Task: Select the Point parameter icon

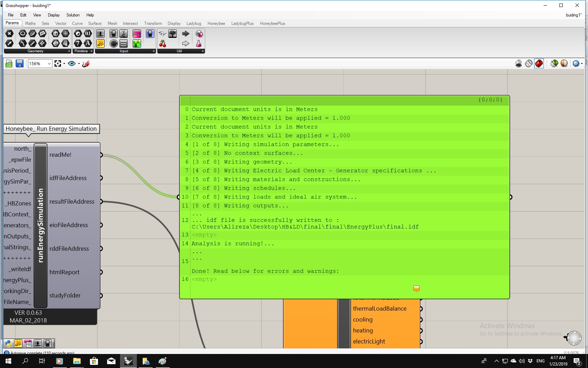Action: coord(10,34)
